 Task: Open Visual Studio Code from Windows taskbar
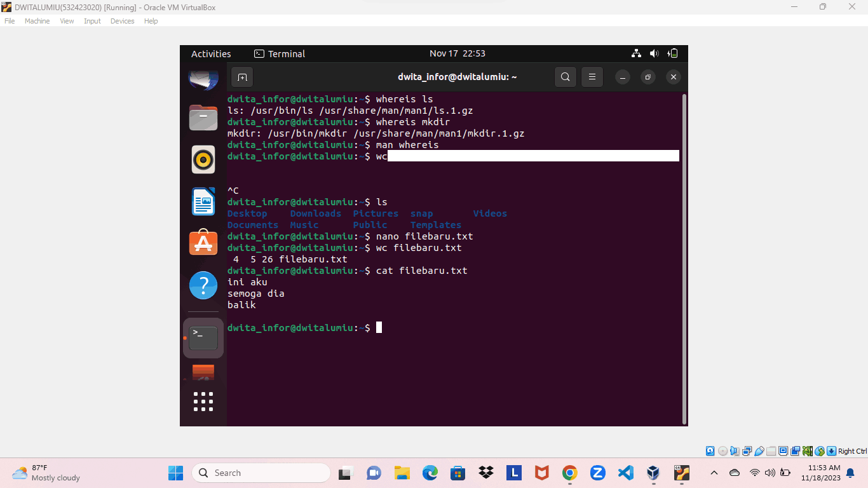[x=626, y=473]
